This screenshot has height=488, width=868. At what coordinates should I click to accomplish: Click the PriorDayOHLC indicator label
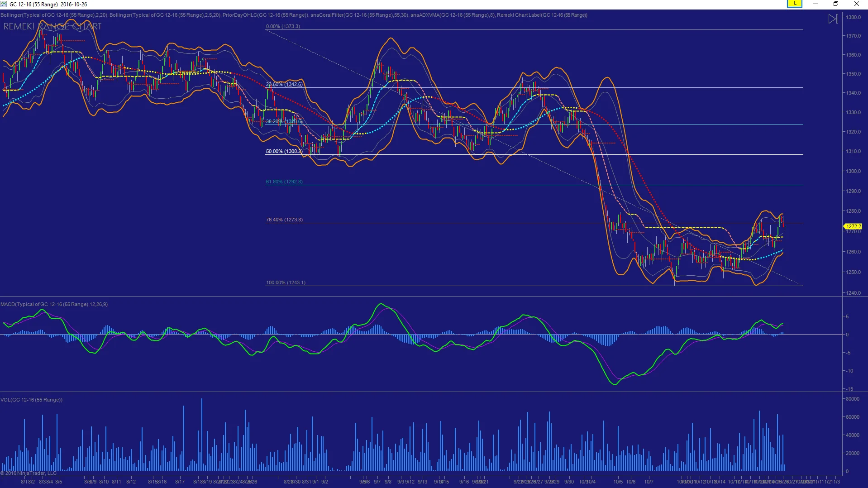pos(266,15)
